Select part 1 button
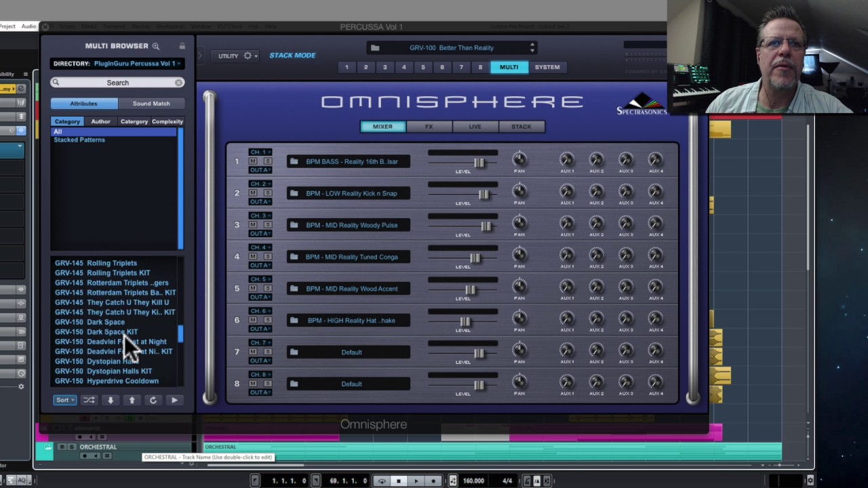The height and width of the screenshot is (488, 868). pos(347,67)
